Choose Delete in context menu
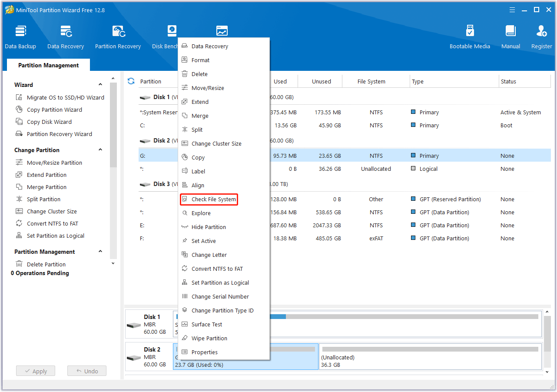 (x=224, y=74)
